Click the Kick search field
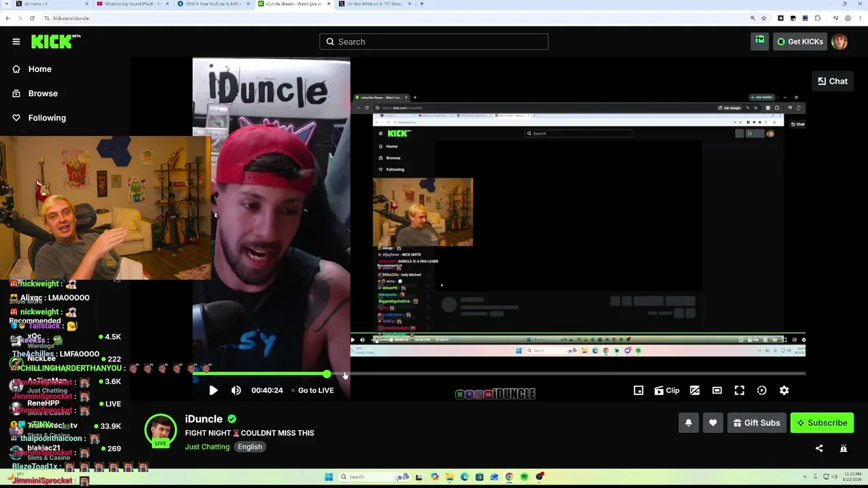The width and height of the screenshot is (868, 488). point(434,41)
